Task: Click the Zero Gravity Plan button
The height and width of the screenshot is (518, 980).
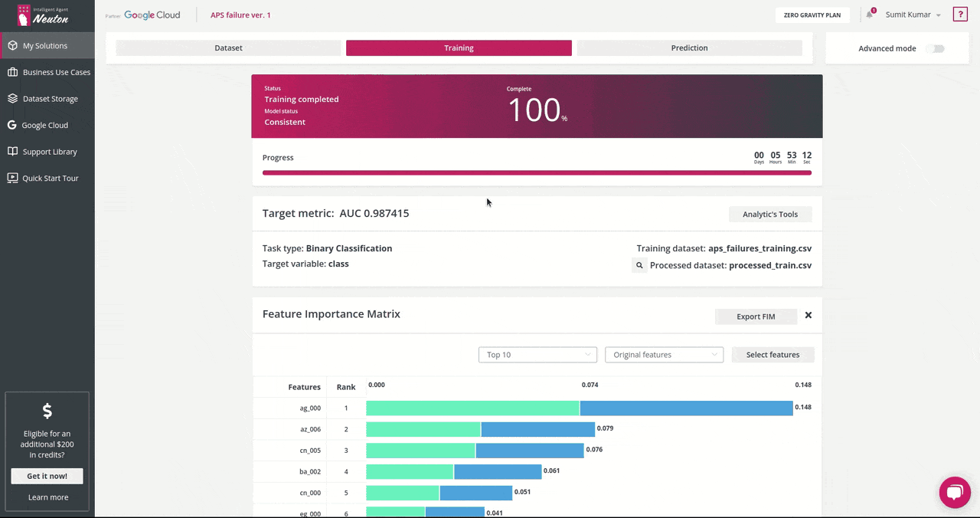Action: pyautogui.click(x=812, y=15)
